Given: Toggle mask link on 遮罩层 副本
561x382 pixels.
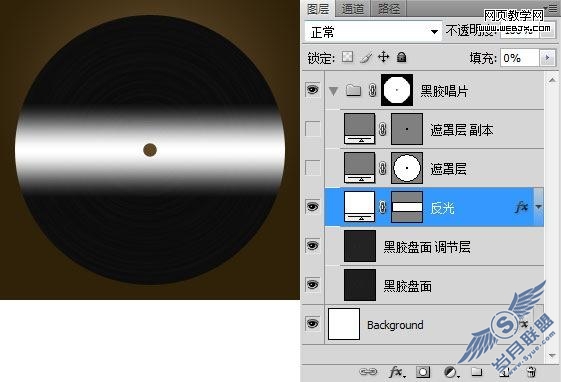Looking at the screenshot, I should [x=382, y=129].
